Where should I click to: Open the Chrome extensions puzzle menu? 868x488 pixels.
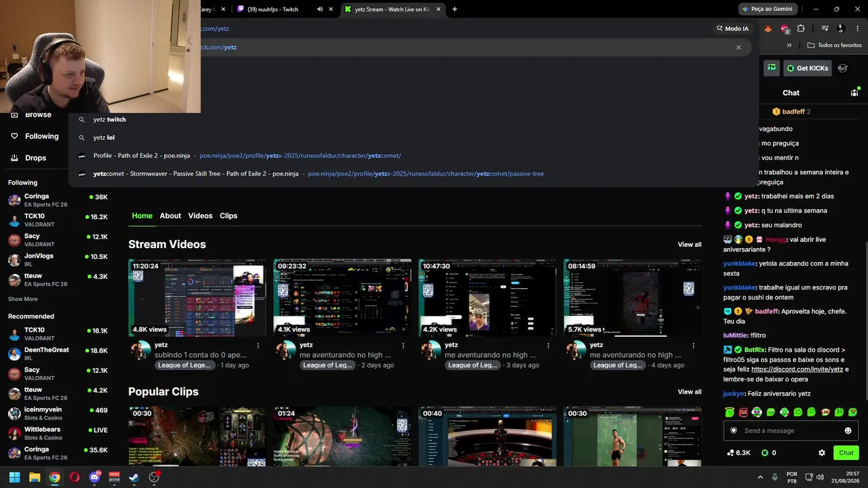click(x=801, y=28)
